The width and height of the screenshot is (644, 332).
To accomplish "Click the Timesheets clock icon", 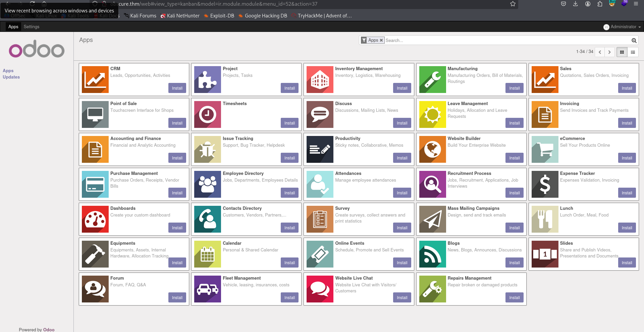I will click(x=207, y=114).
